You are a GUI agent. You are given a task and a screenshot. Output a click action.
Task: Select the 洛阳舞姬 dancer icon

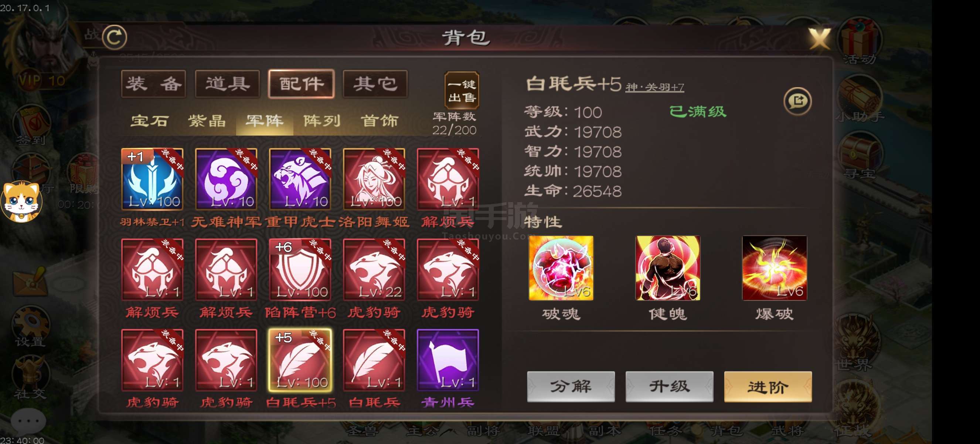[x=374, y=179]
